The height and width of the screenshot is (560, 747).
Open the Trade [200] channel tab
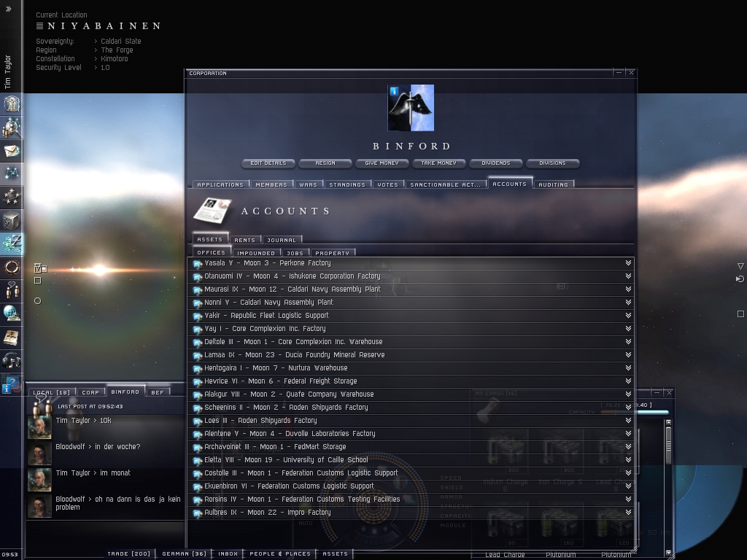[128, 554]
